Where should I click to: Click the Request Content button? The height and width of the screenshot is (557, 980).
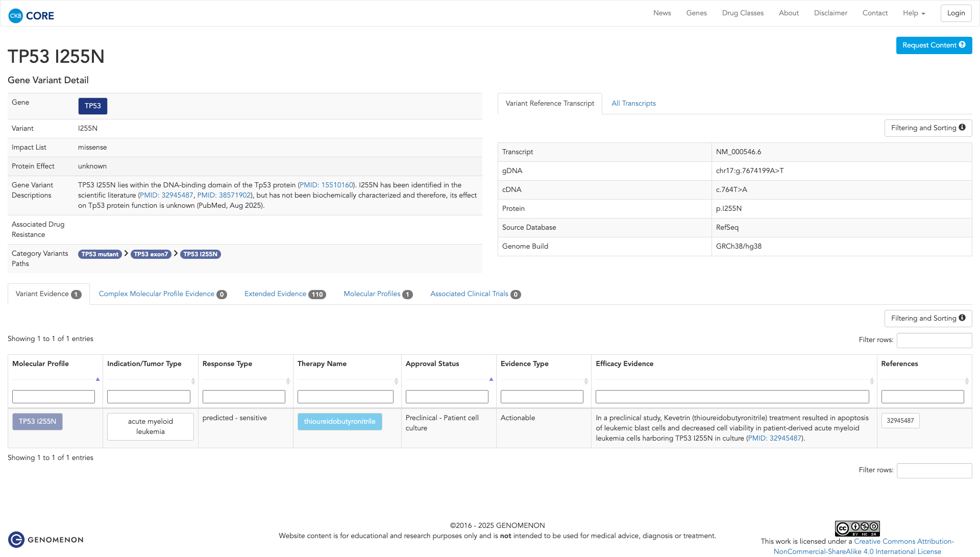coord(934,45)
